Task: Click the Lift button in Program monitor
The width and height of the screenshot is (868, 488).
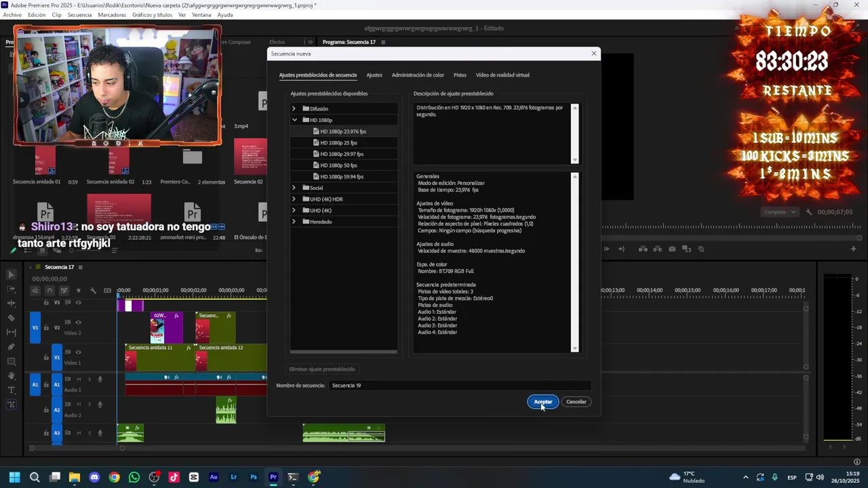Action: coord(642,249)
